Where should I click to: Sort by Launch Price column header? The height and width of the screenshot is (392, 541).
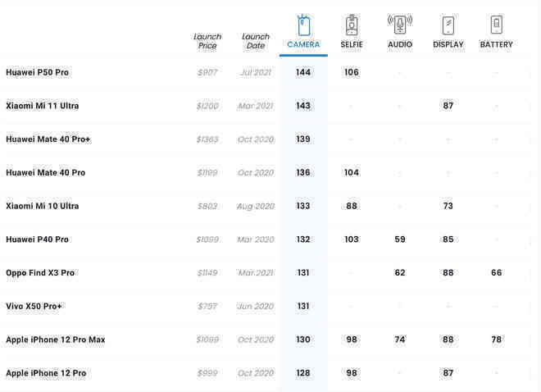207,41
